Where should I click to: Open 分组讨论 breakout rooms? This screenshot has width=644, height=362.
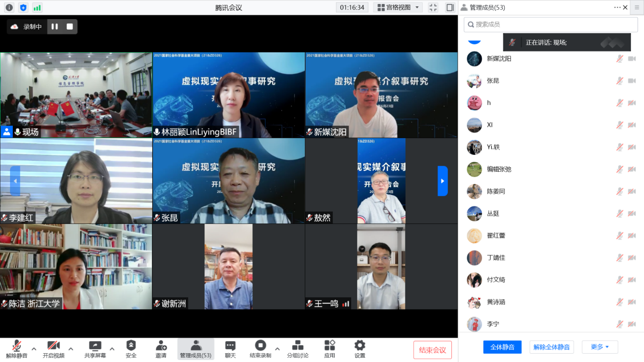[x=298, y=346]
